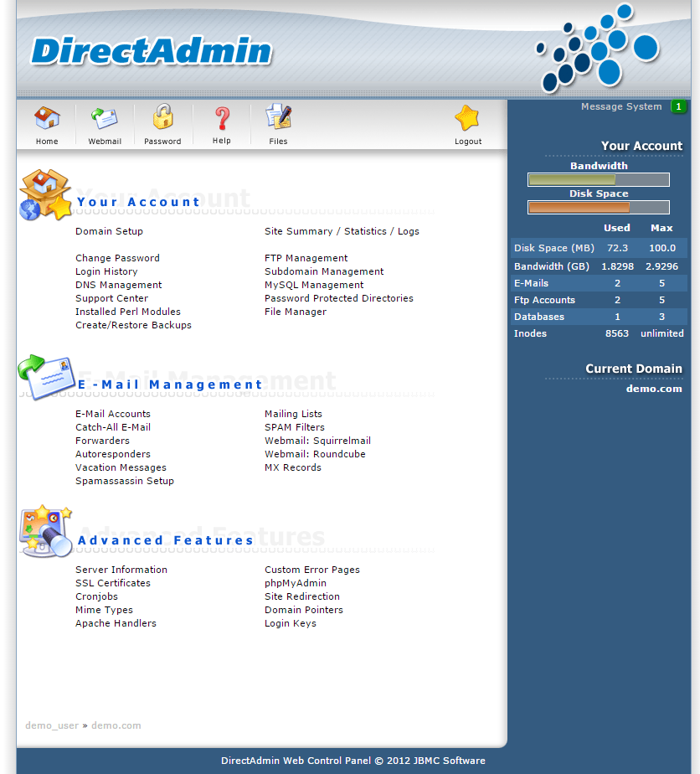Image resolution: width=700 pixels, height=774 pixels.
Task: Click the Ftp Accounts row label
Action: click(x=544, y=300)
